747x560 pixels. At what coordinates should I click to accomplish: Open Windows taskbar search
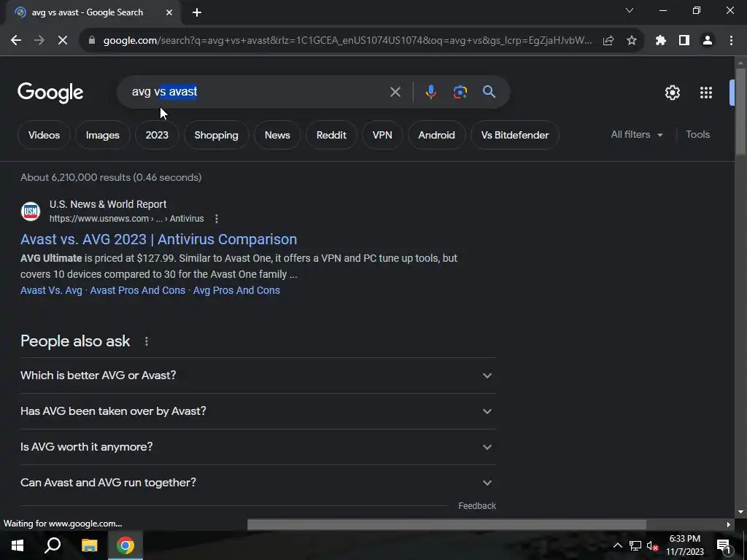pyautogui.click(x=53, y=545)
